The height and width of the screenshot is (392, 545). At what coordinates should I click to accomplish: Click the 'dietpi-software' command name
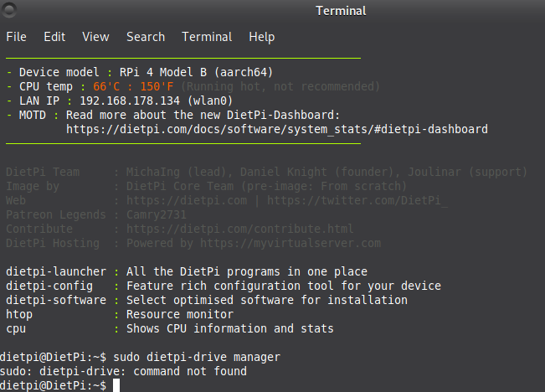coord(56,300)
